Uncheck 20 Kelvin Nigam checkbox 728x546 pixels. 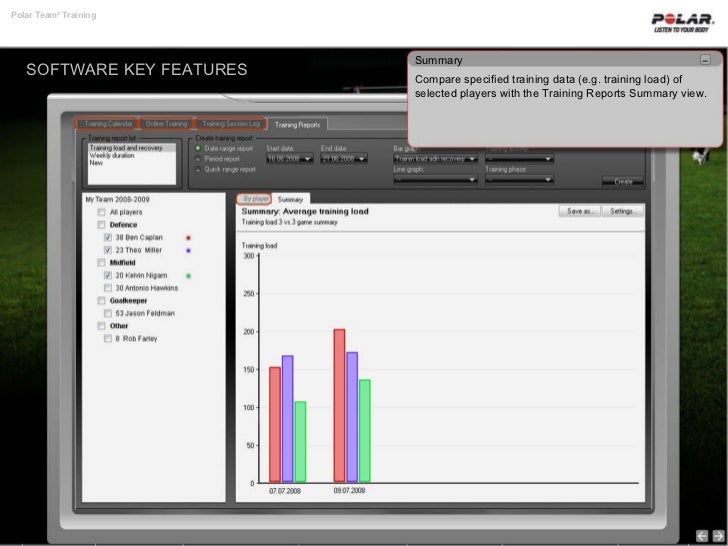108,275
